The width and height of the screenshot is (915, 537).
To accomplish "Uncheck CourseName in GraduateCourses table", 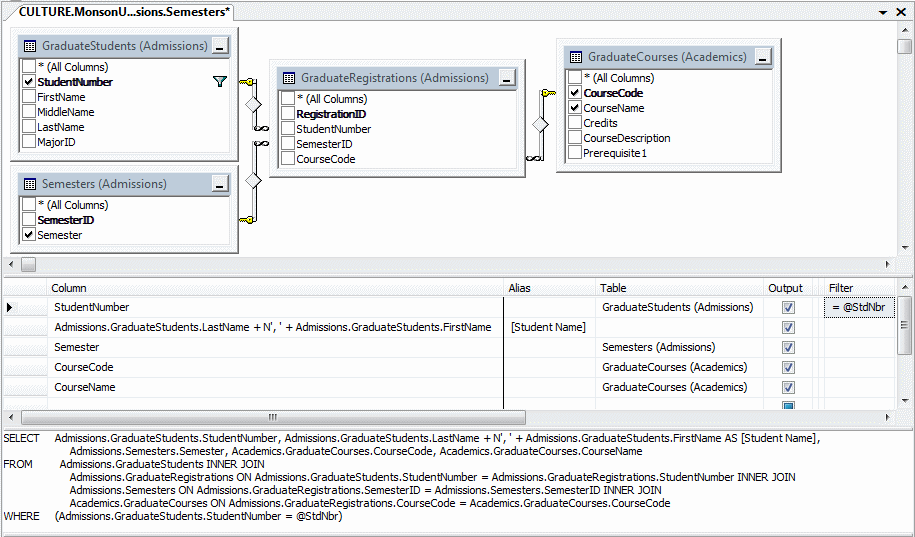I will coord(575,108).
